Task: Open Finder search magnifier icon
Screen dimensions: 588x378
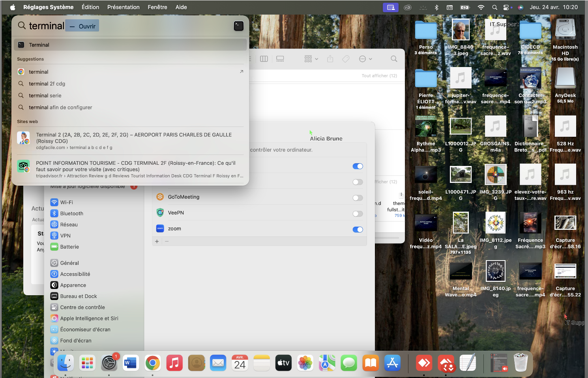Action: [394, 59]
